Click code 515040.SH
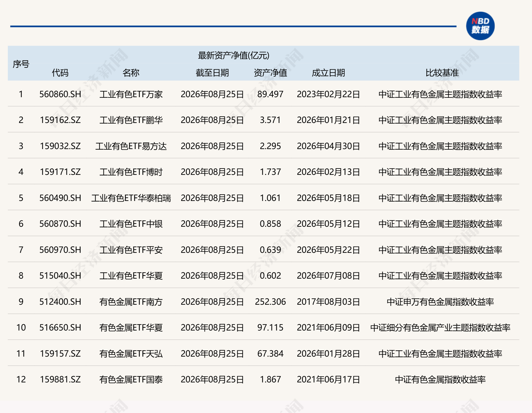 click(60, 276)
